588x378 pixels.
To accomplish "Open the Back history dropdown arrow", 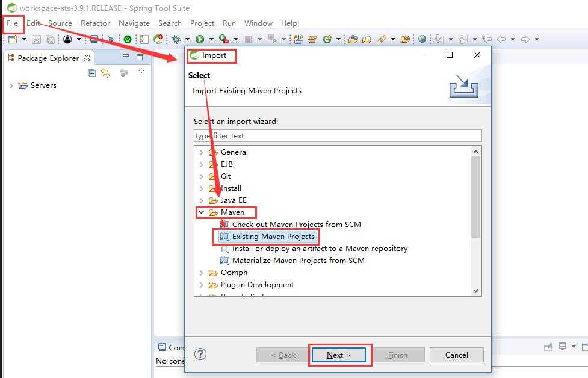I will pyautogui.click(x=513, y=39).
